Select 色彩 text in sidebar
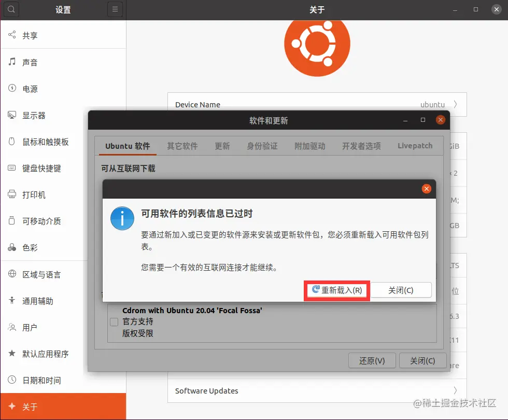The width and height of the screenshot is (508, 420). pyautogui.click(x=30, y=248)
